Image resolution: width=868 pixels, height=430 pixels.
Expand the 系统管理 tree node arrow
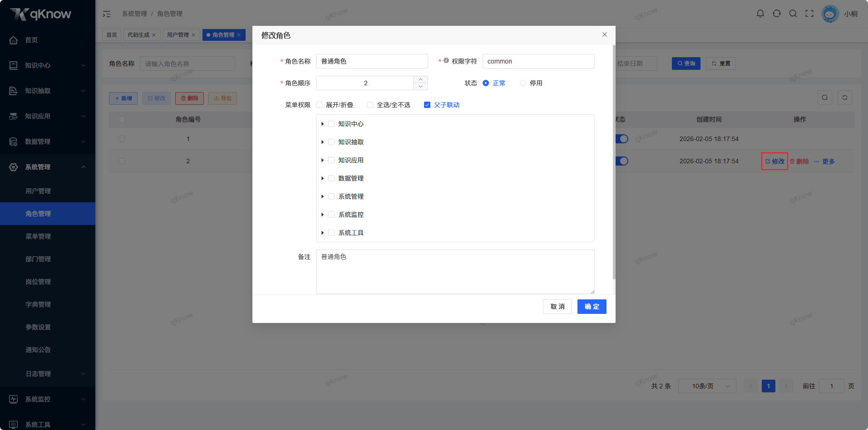(322, 196)
